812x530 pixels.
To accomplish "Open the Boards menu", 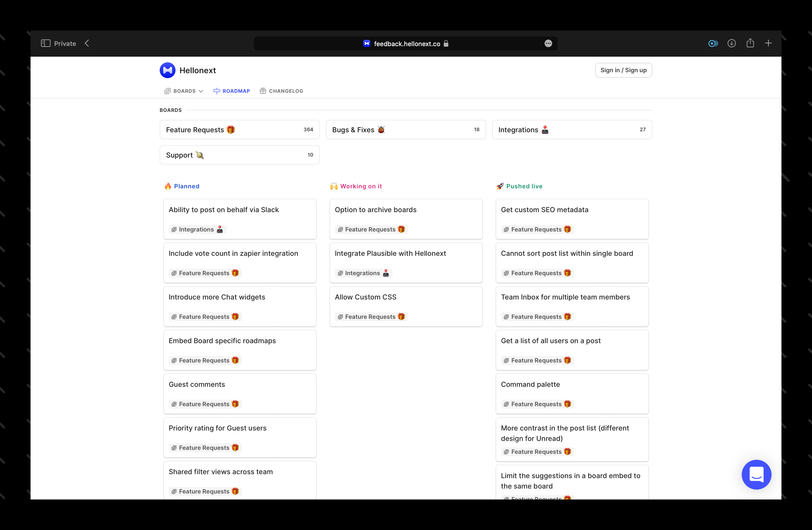I will [x=184, y=91].
